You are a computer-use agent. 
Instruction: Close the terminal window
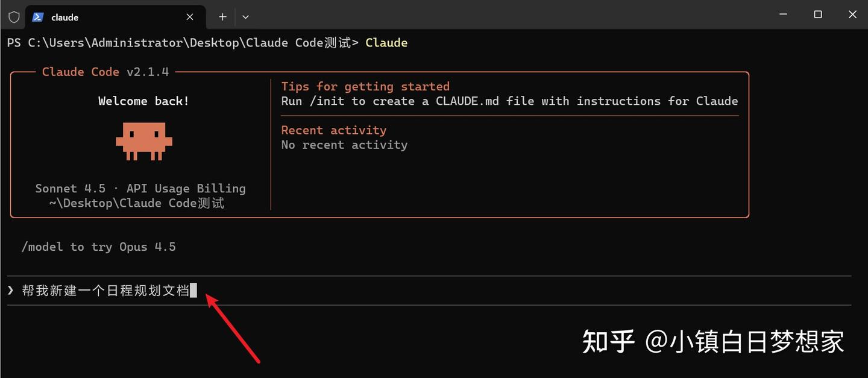pos(852,14)
